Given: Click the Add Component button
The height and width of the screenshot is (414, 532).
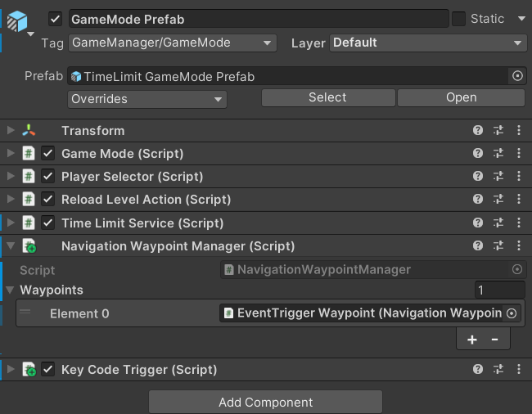Looking at the screenshot, I should tap(265, 402).
